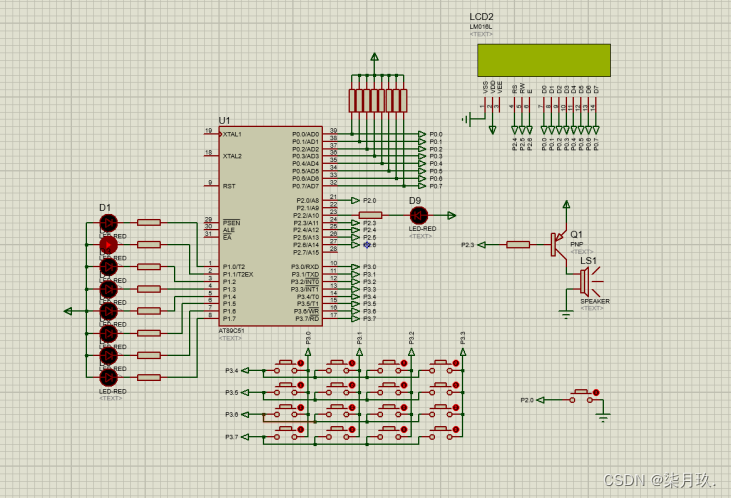
Task: Click keypad button at row P3.4, column P3.0
Action: 286,367
